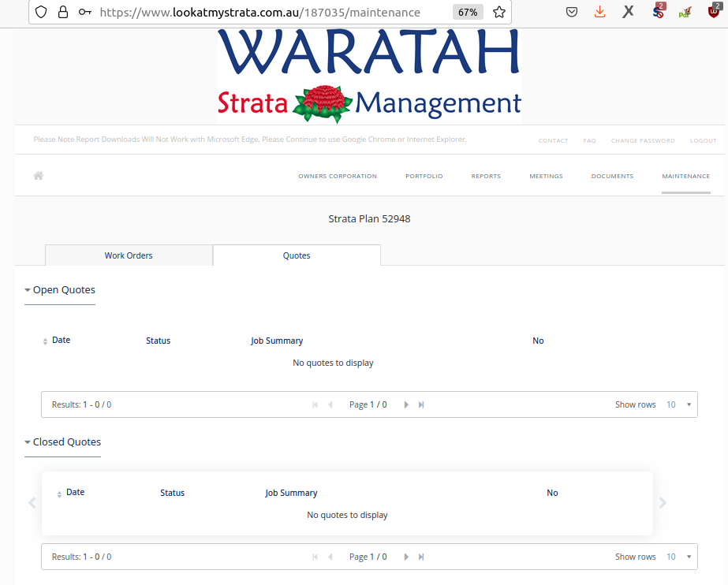Switch to the Work Orders tab
Viewport: 728px width, 585px height.
click(x=129, y=255)
